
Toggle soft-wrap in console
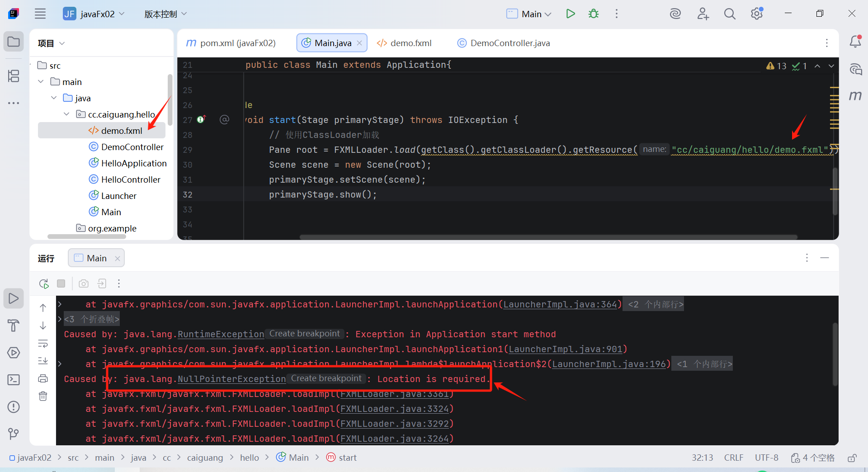[x=43, y=344]
